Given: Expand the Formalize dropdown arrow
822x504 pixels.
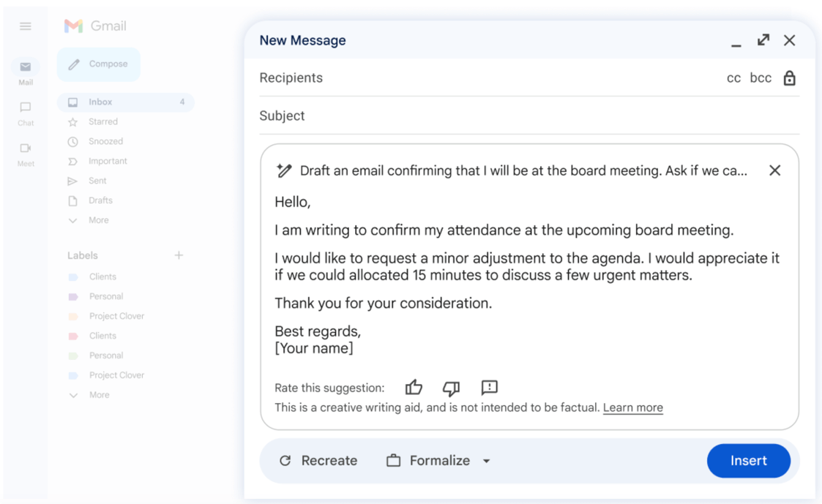Looking at the screenshot, I should pyautogui.click(x=487, y=461).
